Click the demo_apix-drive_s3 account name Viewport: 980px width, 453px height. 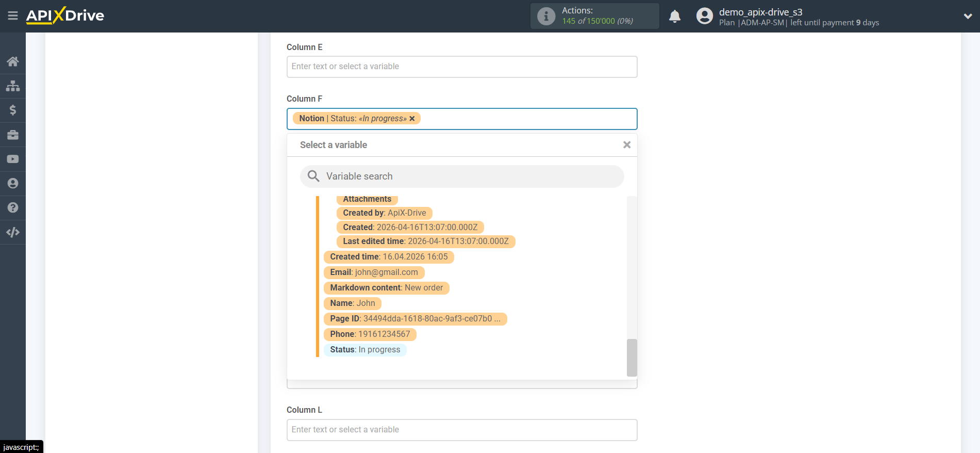click(761, 12)
